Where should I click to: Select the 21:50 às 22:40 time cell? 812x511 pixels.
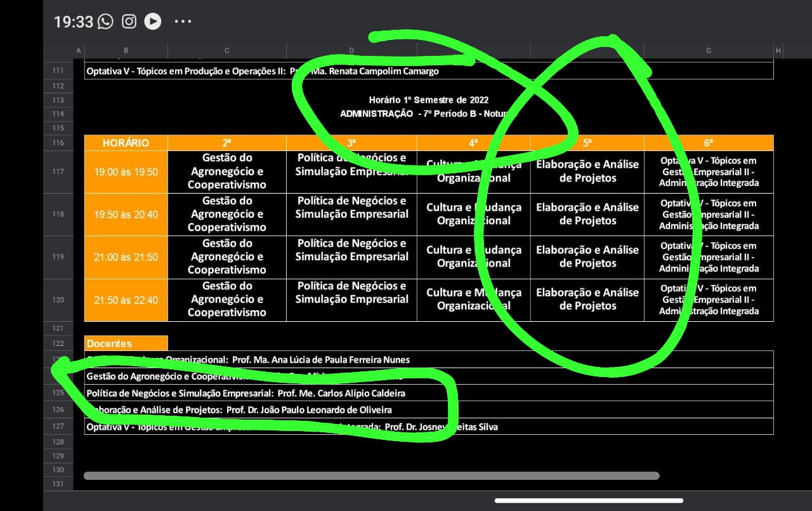(126, 300)
